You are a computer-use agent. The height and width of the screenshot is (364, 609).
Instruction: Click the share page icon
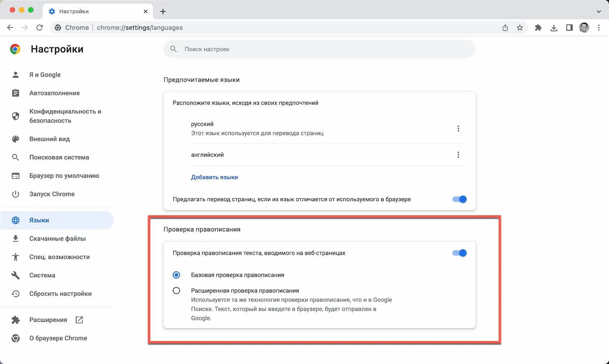505,28
